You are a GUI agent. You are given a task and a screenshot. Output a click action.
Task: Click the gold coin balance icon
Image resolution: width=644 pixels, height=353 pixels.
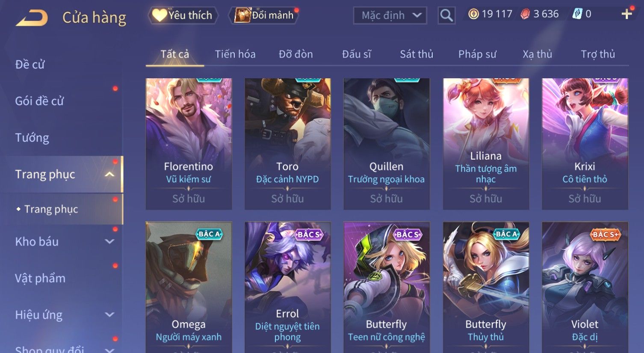(473, 14)
